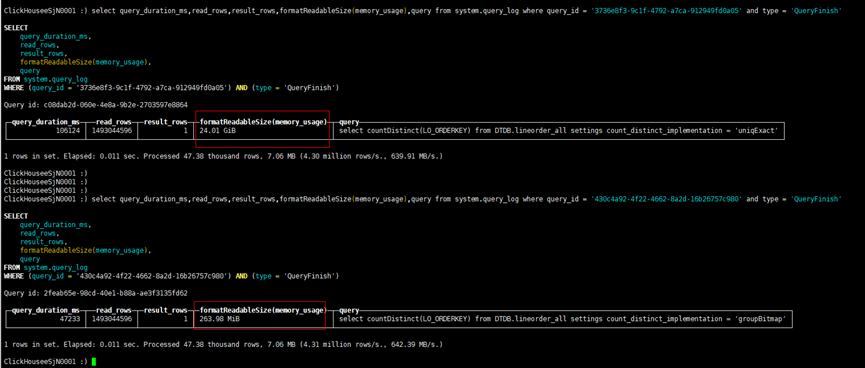
Task: Click the query text ending with 'groupBitmap'
Action: point(562,319)
